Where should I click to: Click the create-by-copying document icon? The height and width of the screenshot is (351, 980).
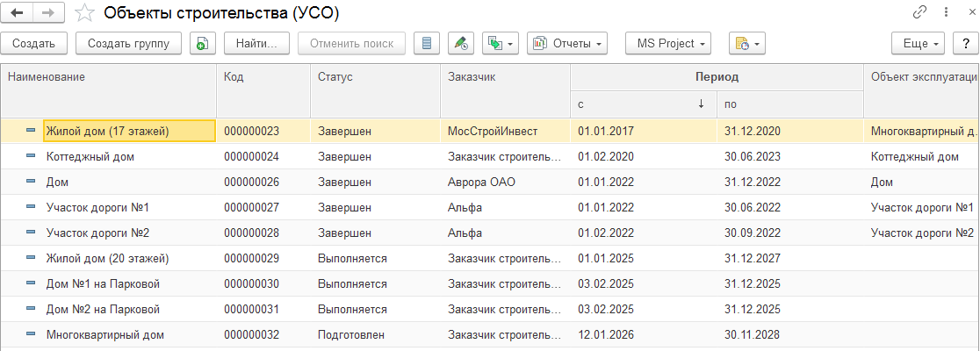click(202, 43)
